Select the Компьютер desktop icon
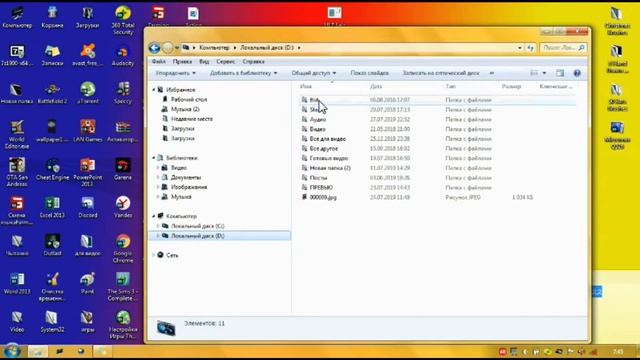This screenshot has width=640, height=360. [x=17, y=17]
